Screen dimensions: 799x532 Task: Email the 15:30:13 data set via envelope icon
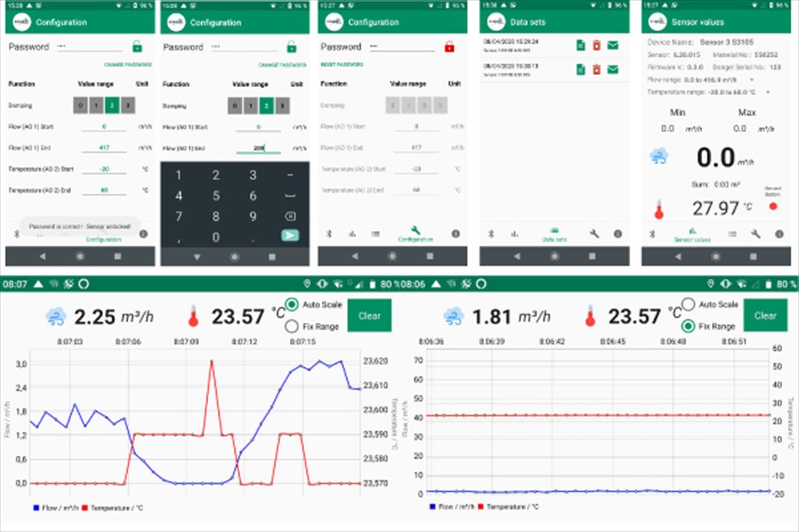click(x=612, y=70)
